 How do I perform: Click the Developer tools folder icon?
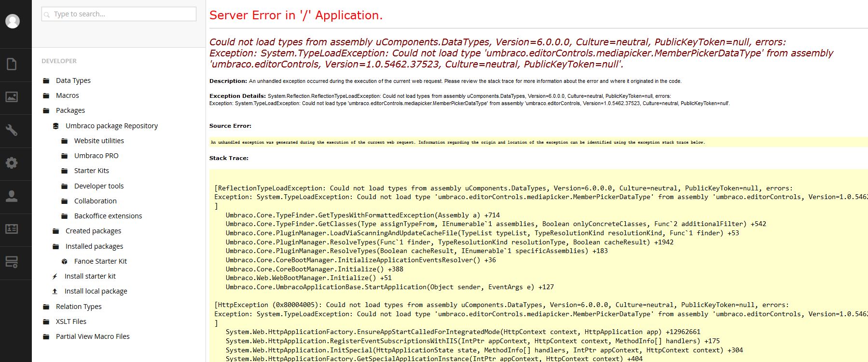point(65,186)
